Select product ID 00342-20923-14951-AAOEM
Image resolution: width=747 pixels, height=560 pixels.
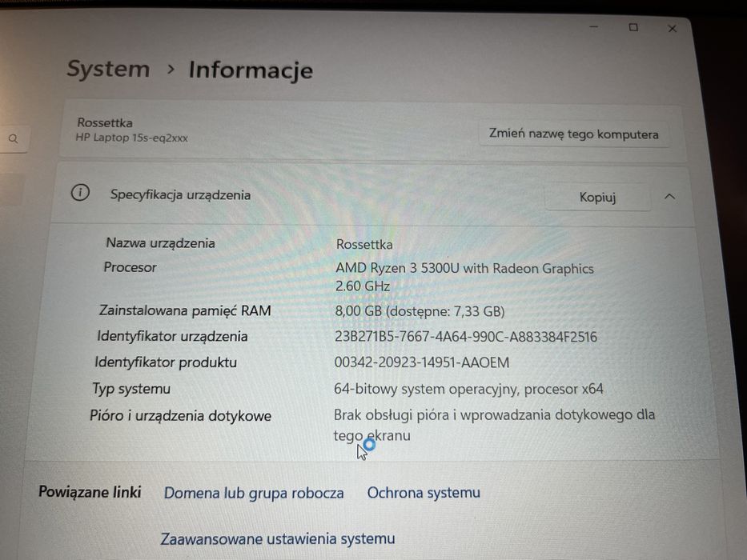coord(422,363)
